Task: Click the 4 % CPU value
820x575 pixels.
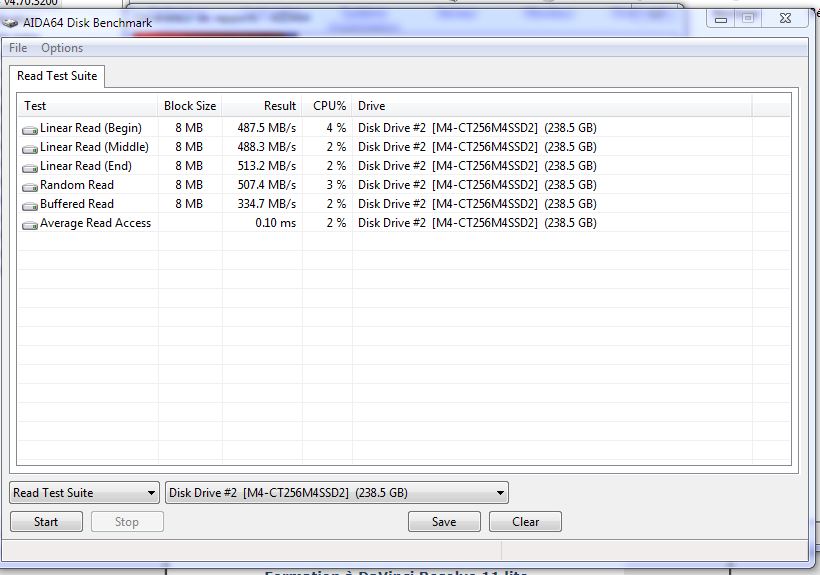Action: point(336,128)
